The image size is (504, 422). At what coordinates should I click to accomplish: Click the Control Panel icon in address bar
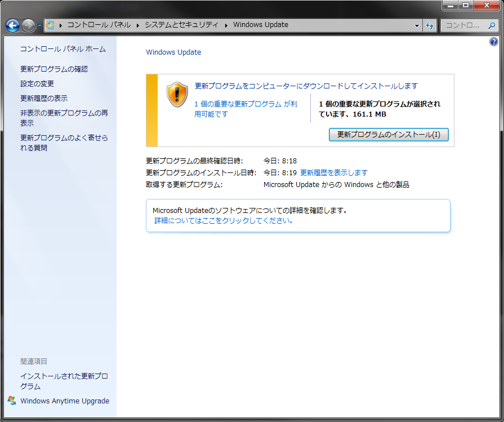[50, 25]
